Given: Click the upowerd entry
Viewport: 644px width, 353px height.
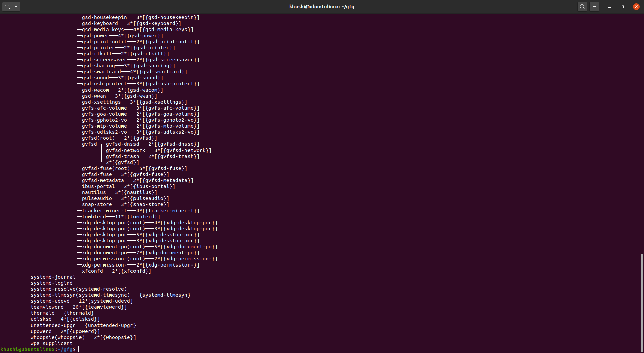Looking at the screenshot, I should point(65,331).
